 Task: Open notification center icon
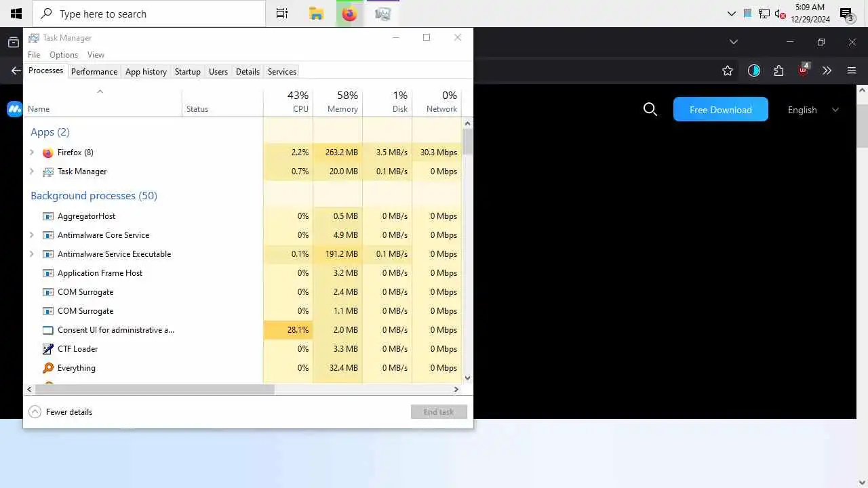pyautogui.click(x=846, y=14)
